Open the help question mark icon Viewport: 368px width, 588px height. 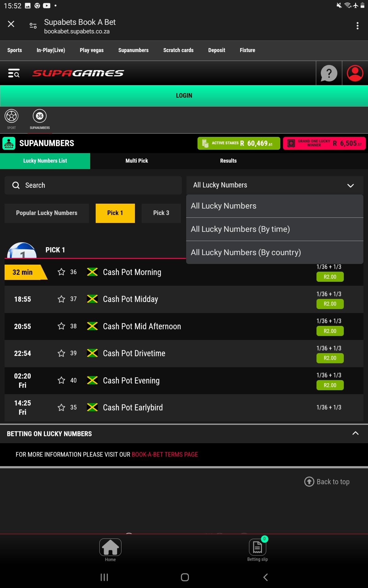pyautogui.click(x=329, y=73)
